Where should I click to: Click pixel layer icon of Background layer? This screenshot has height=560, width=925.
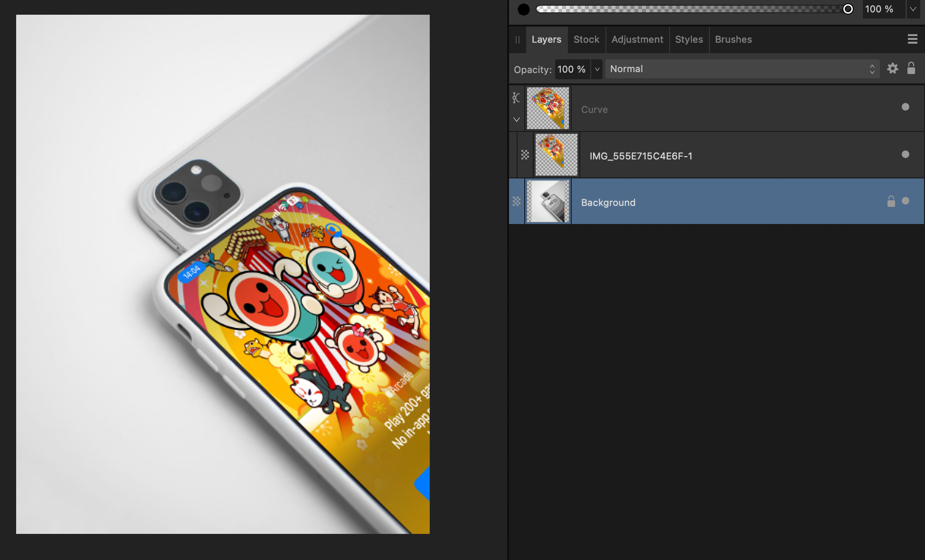[517, 201]
